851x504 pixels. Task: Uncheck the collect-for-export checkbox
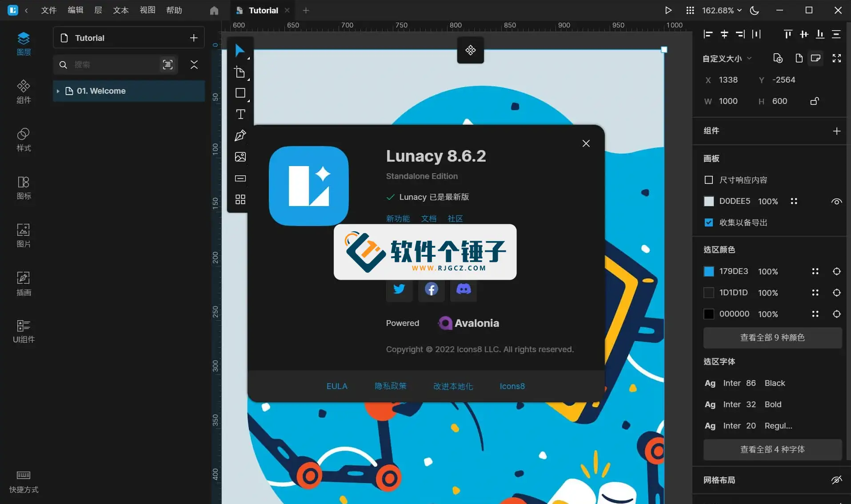709,222
